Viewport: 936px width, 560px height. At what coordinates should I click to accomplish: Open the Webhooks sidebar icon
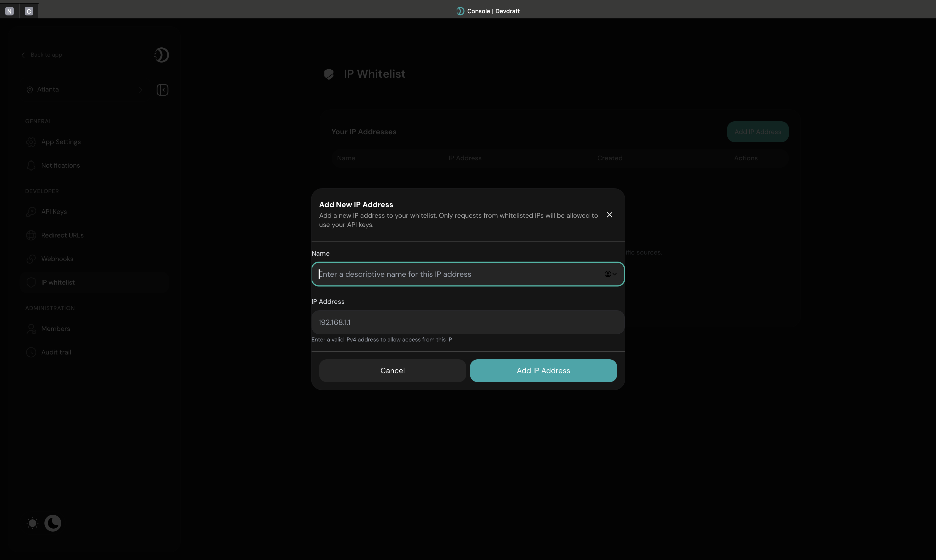31,259
